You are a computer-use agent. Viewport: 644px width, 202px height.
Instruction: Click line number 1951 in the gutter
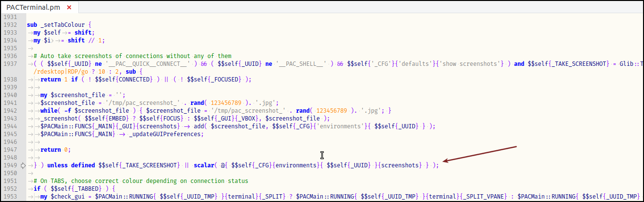click(x=10, y=181)
